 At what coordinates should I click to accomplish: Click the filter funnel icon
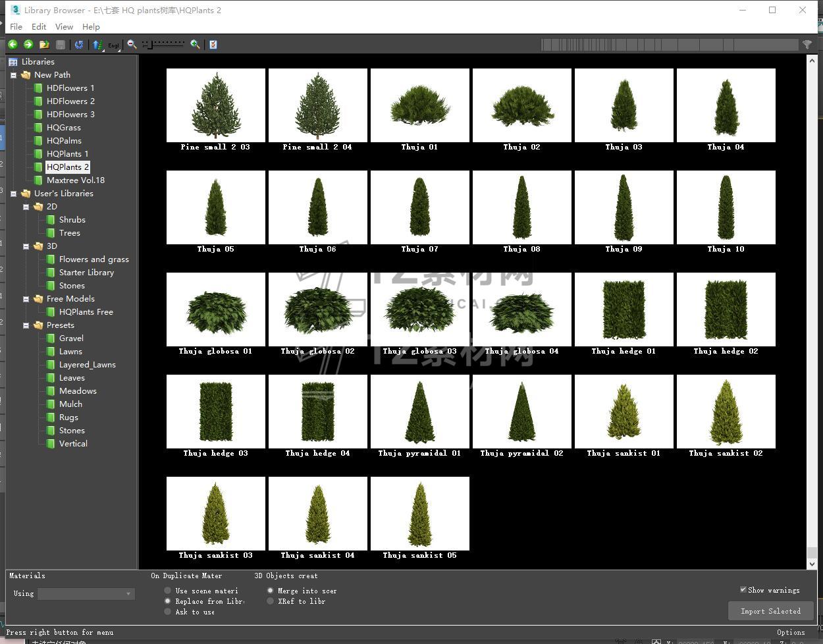point(807,44)
